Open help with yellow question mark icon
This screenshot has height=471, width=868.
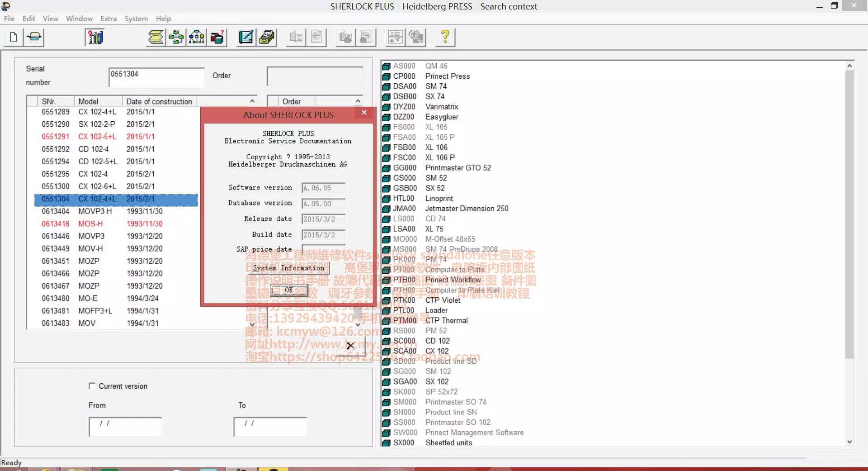(x=445, y=37)
